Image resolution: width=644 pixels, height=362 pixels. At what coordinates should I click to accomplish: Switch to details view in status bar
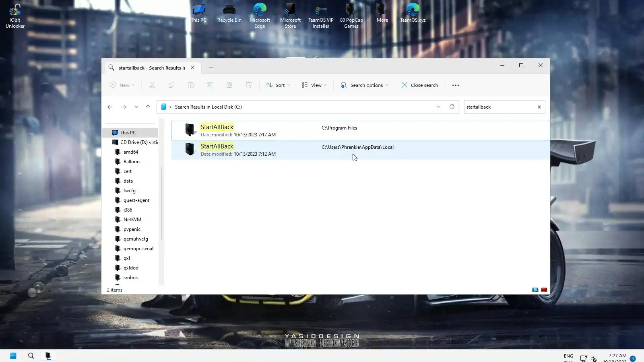535,290
